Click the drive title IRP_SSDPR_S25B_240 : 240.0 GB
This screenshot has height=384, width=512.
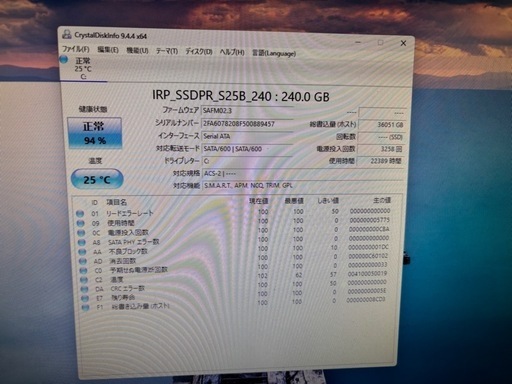coord(241,96)
